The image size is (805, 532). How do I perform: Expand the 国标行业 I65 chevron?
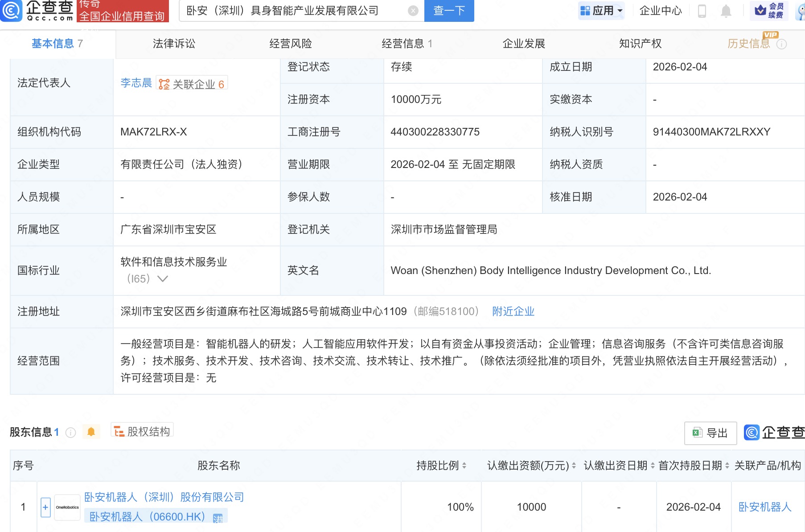pos(163,279)
